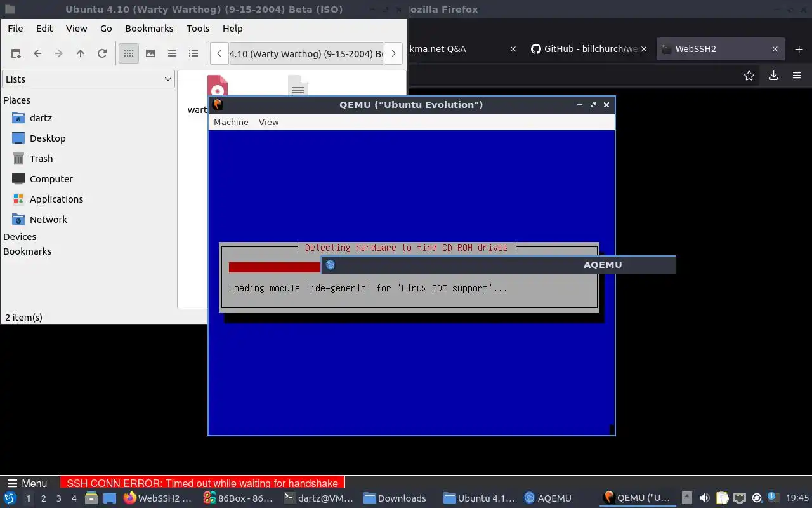Click the Devices heading in the sidebar
812x508 pixels.
pyautogui.click(x=20, y=237)
